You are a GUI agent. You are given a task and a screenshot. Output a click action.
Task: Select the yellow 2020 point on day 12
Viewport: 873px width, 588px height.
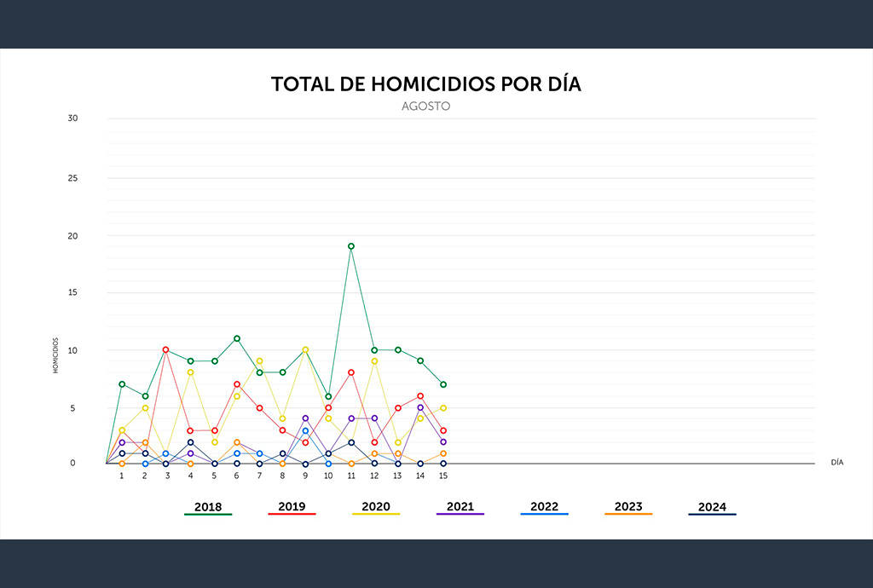click(x=374, y=361)
